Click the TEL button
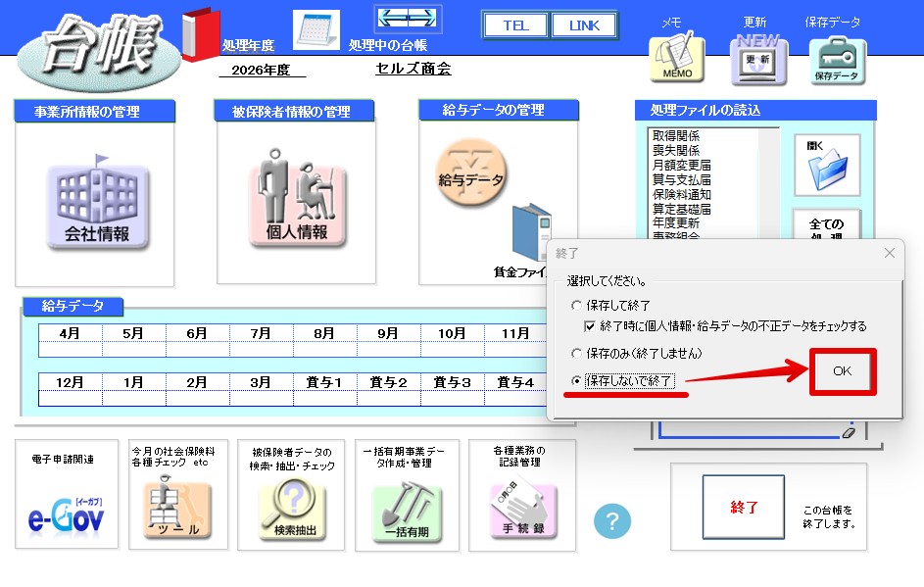924x587 pixels. (x=515, y=25)
